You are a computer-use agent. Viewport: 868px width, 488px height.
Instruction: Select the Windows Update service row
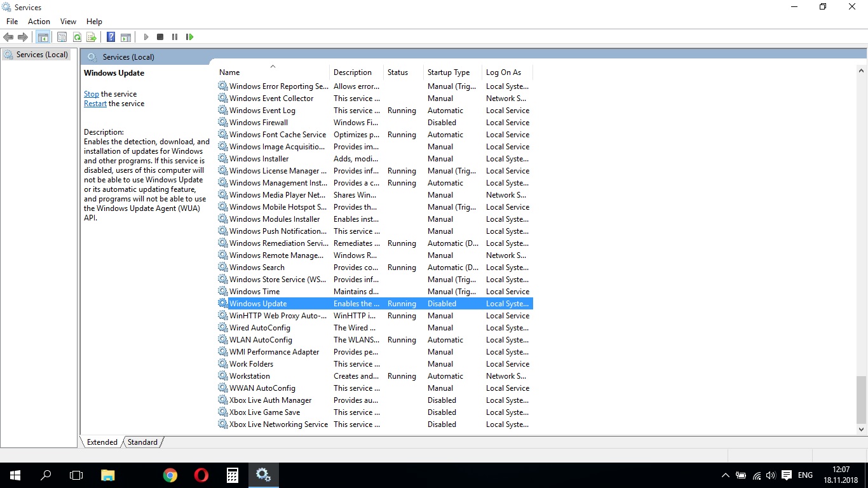[375, 304]
